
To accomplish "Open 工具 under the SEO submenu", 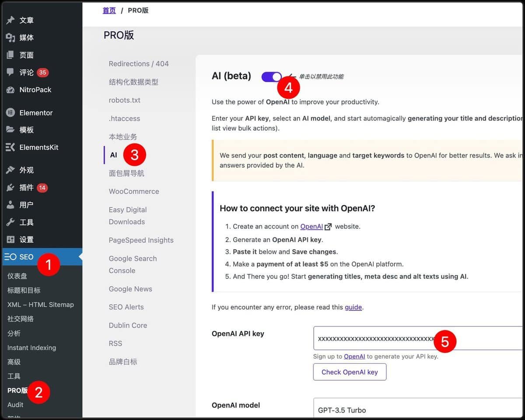I will coord(14,376).
